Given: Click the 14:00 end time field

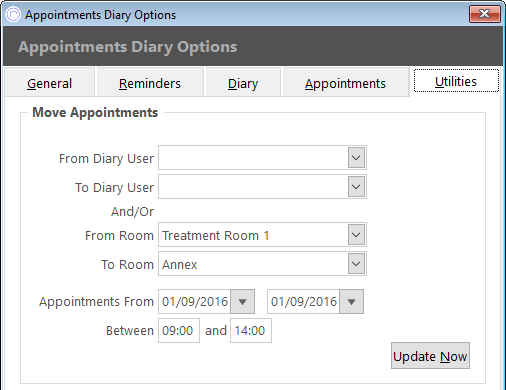Looking at the screenshot, I should [251, 331].
